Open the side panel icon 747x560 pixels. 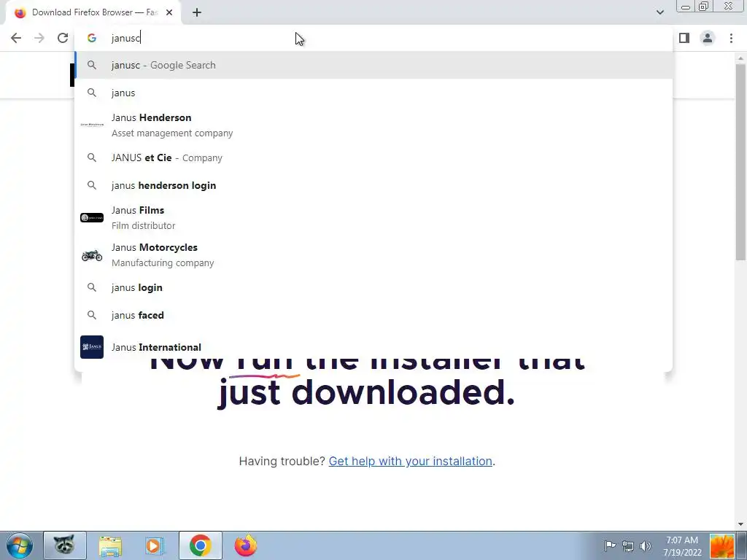pos(684,38)
